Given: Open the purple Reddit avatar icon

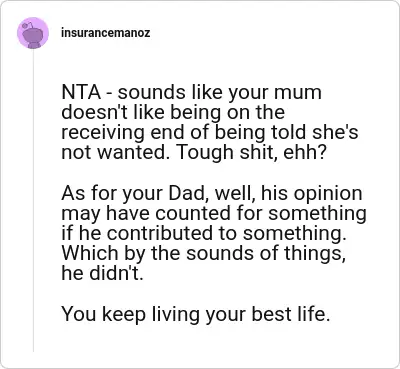Looking at the screenshot, I should pyautogui.click(x=33, y=33).
